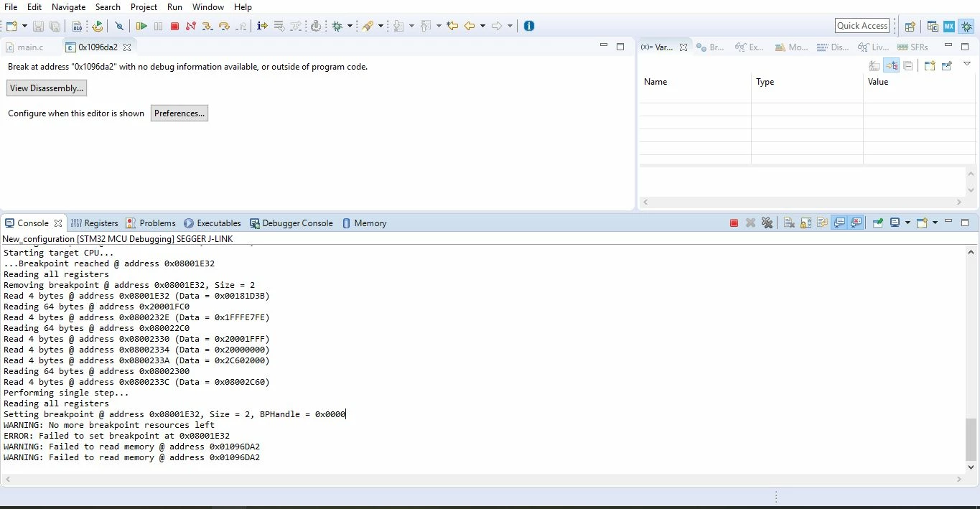Switch to the Live Expressions view tab
The image size is (980, 509).
click(x=874, y=47)
